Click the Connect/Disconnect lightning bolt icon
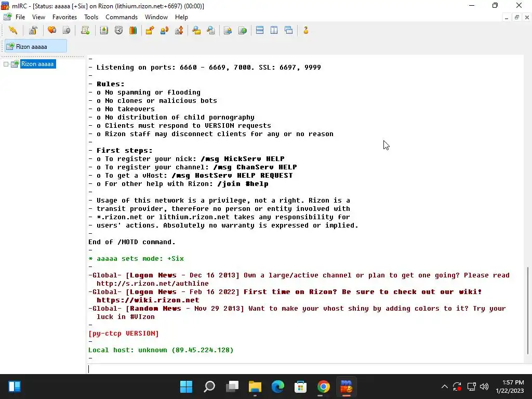 click(x=13, y=31)
